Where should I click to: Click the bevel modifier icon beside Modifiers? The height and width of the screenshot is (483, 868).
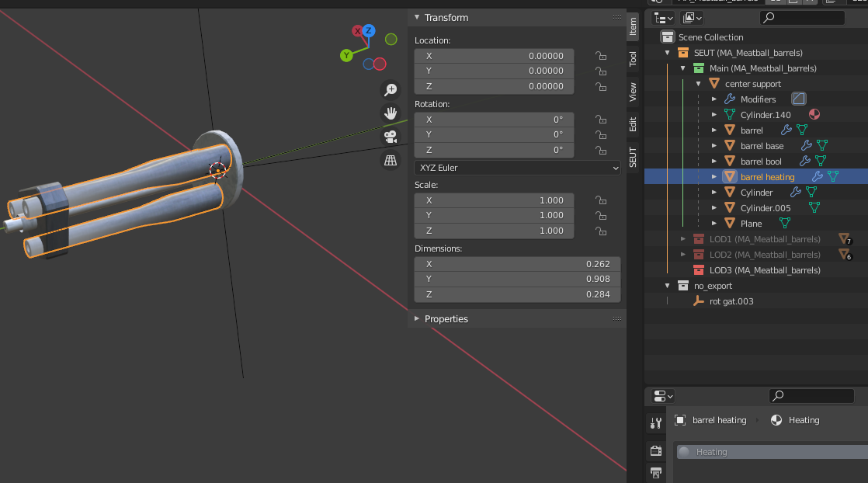point(799,99)
